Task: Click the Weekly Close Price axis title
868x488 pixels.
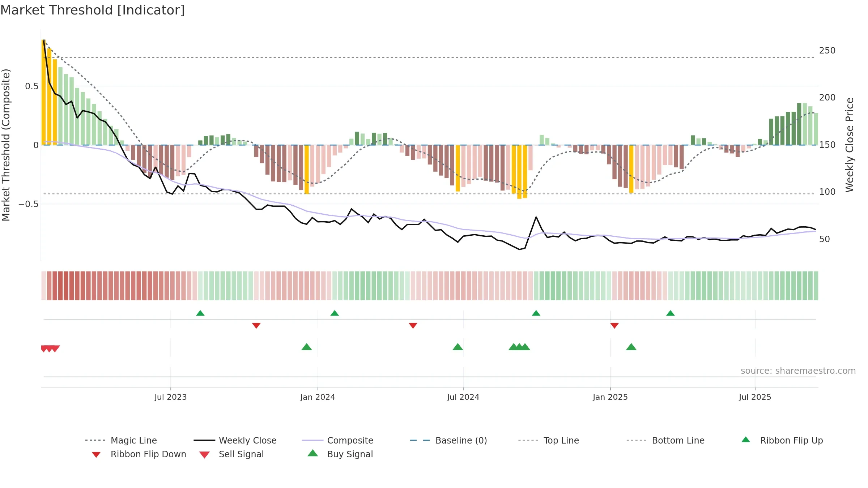Action: tap(850, 145)
